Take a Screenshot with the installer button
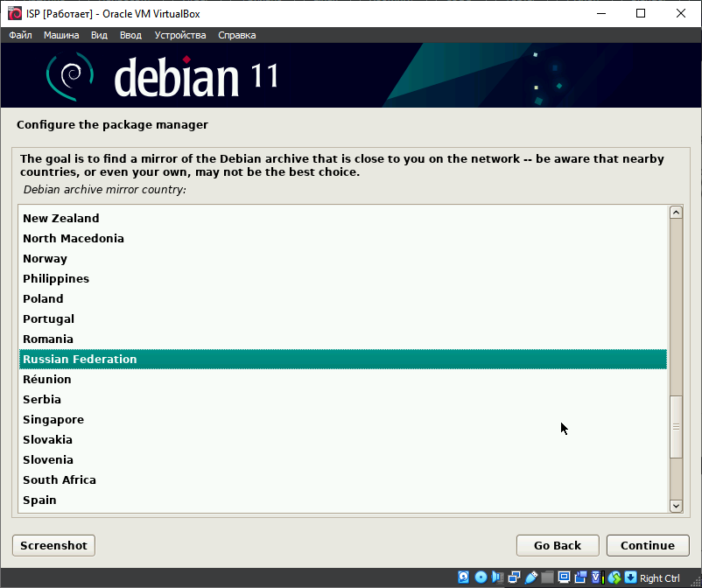The height and width of the screenshot is (588, 702). (x=53, y=545)
